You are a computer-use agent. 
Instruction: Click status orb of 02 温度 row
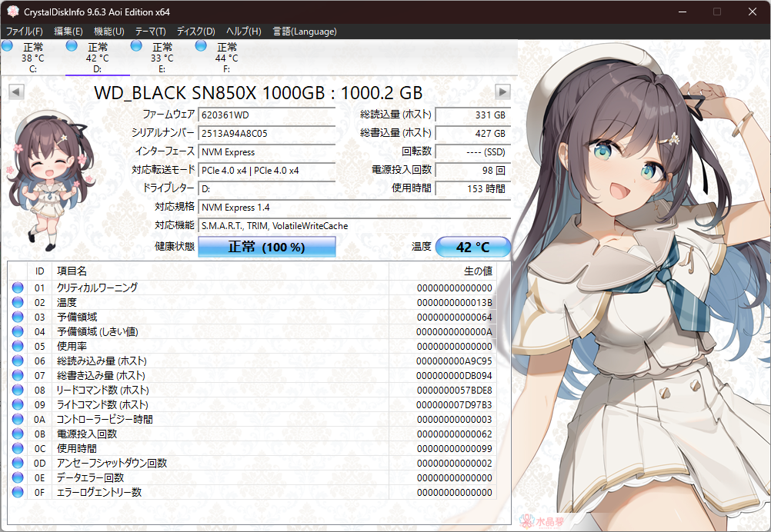(18, 303)
